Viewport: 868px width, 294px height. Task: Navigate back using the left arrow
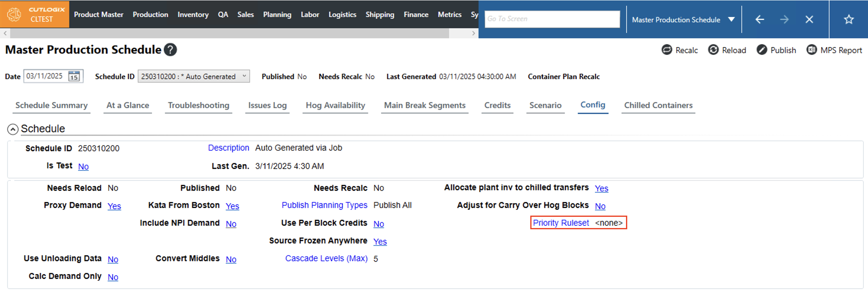pos(760,19)
